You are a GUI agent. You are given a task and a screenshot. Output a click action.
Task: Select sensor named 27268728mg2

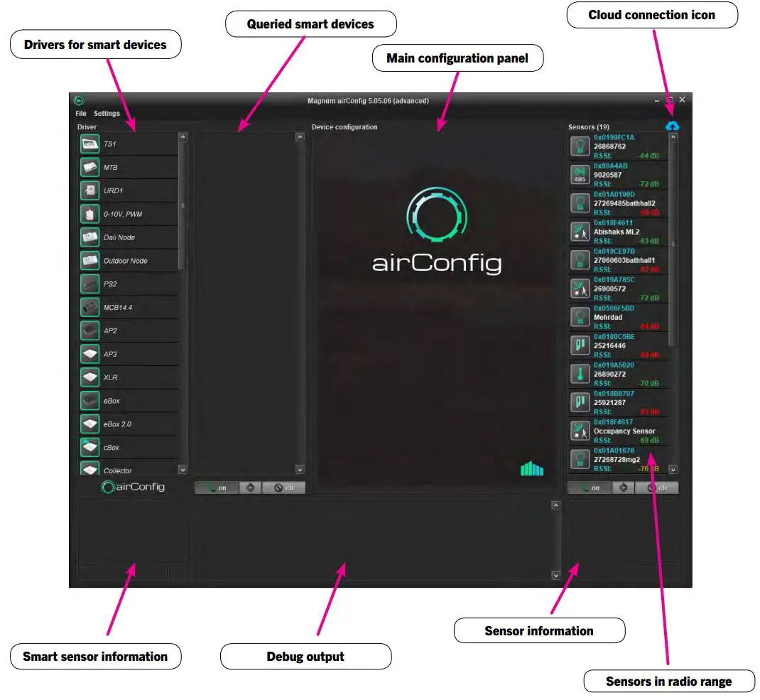pos(617,460)
